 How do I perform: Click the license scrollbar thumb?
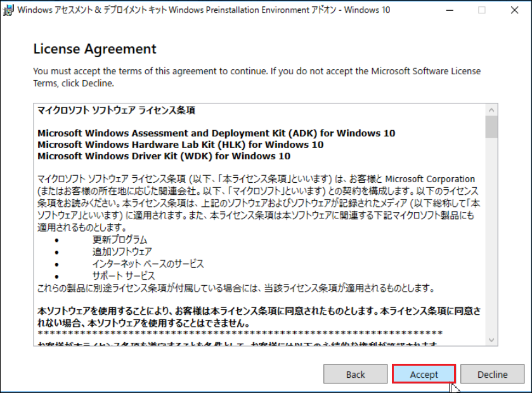(491, 127)
